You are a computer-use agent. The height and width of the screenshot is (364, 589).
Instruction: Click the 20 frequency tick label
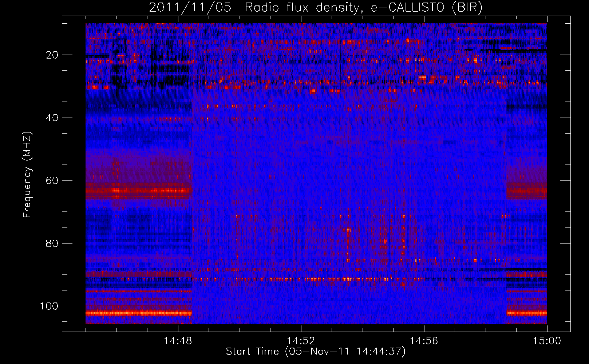click(52, 55)
